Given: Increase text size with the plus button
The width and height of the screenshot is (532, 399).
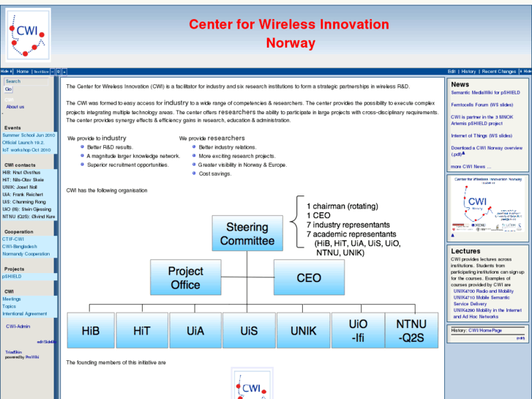Looking at the screenshot, I should [64, 72].
